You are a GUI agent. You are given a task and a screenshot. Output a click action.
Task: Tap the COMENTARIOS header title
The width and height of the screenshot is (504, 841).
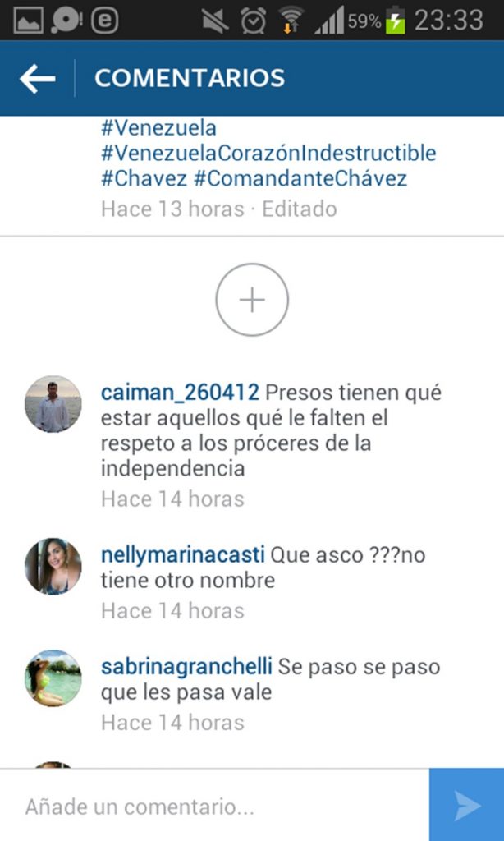coord(190,78)
